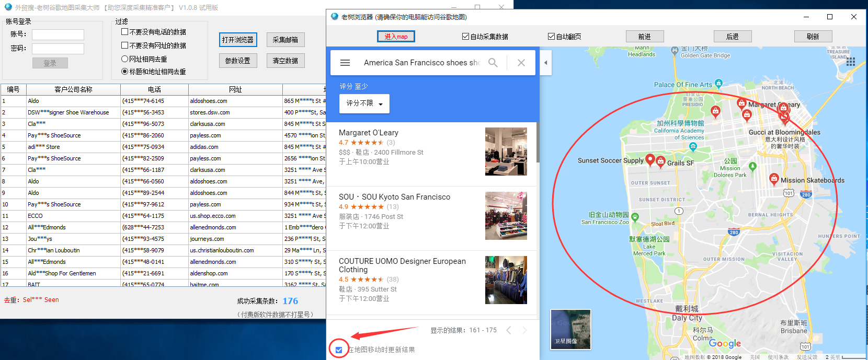Click the '账号' input field
This screenshot has height=360, width=868.
[58, 34]
